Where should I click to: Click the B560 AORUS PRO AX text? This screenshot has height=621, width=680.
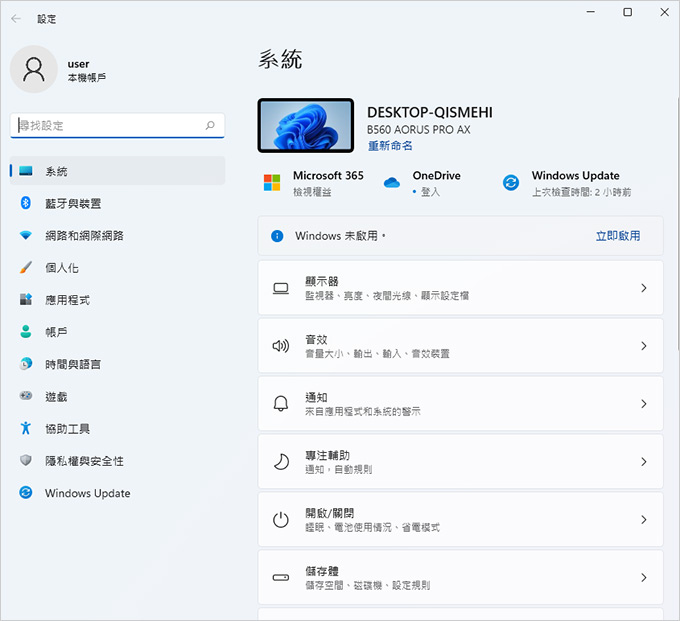click(x=418, y=130)
